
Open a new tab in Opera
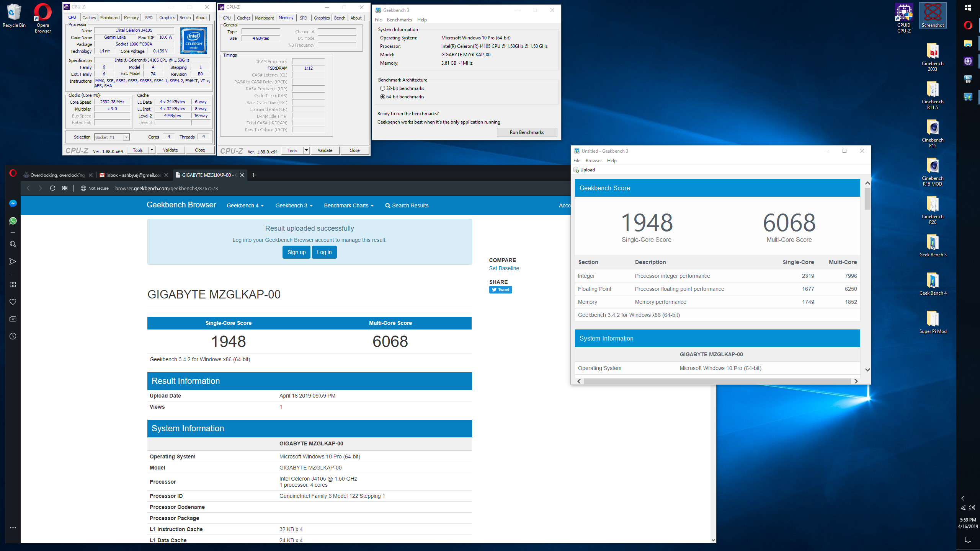(x=253, y=175)
